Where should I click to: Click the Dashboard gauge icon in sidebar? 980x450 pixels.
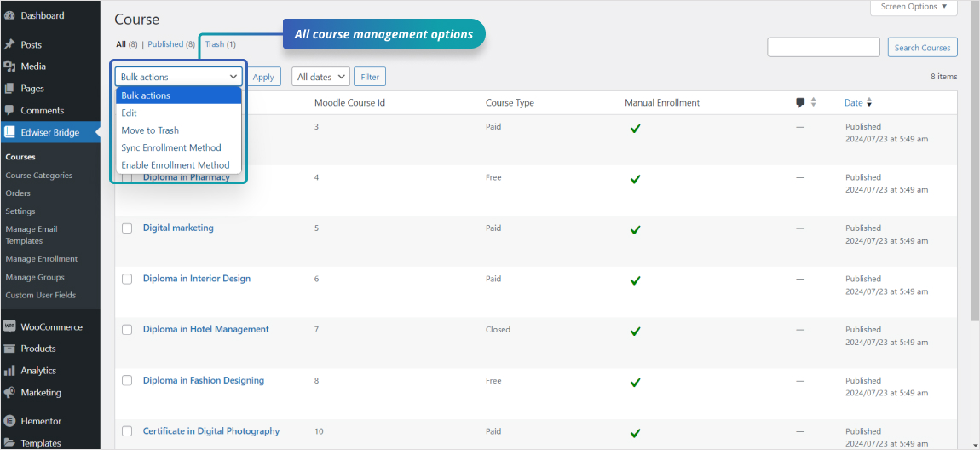click(x=9, y=15)
